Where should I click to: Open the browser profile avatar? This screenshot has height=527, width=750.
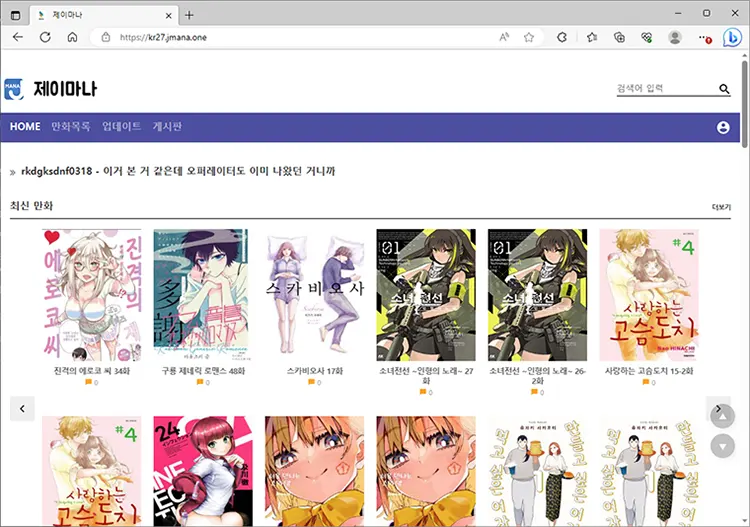[x=675, y=37]
